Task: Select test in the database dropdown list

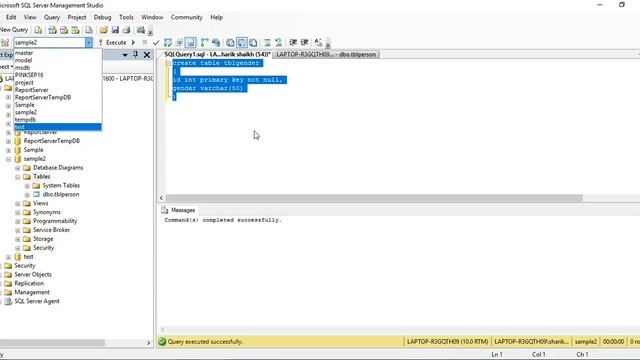Action: [58, 127]
